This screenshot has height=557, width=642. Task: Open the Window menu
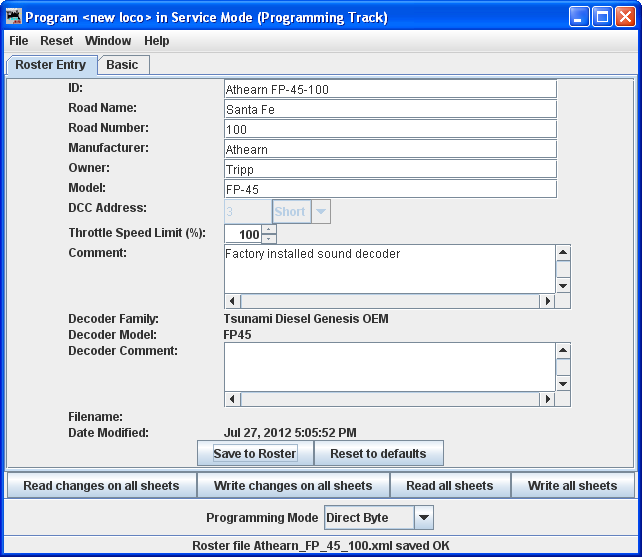coord(108,41)
